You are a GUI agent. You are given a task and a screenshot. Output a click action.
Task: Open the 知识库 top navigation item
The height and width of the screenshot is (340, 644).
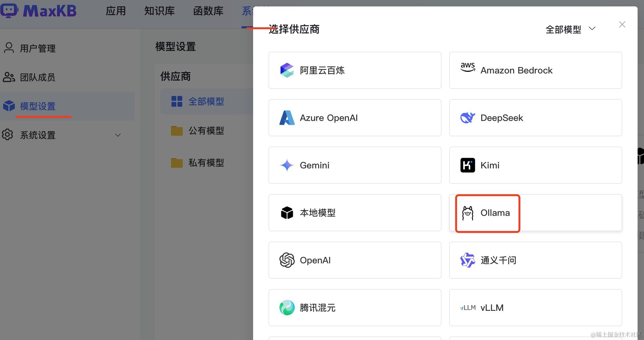(x=159, y=11)
